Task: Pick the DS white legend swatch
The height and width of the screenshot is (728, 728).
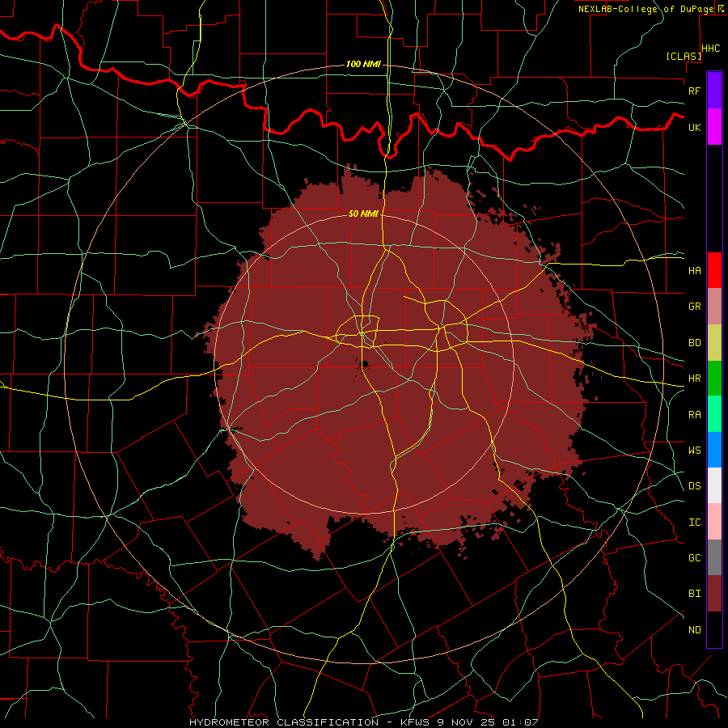Action: coord(714,485)
